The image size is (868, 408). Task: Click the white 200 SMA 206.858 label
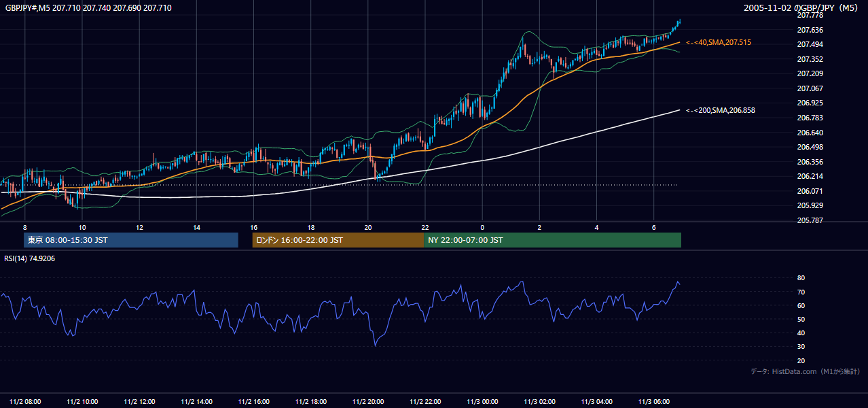tap(721, 109)
